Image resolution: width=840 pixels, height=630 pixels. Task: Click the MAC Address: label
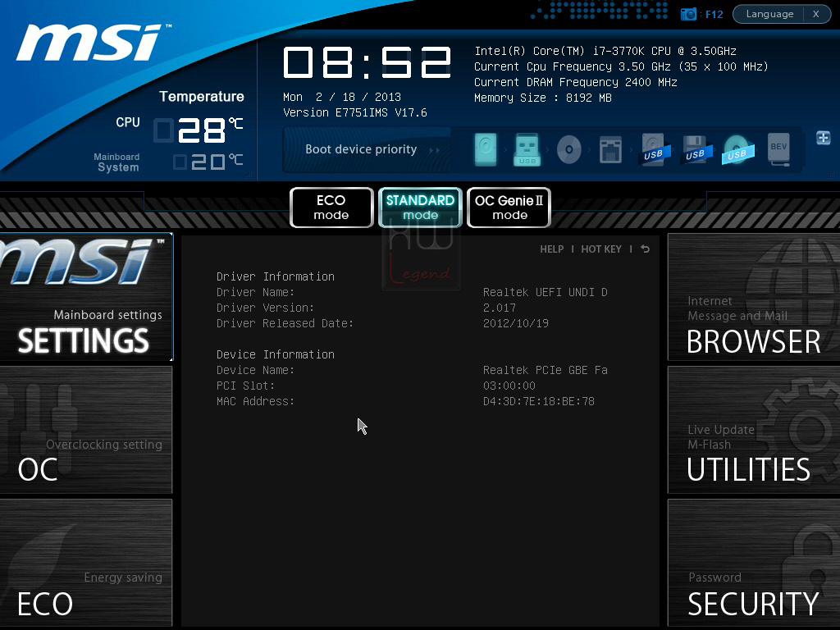point(256,400)
